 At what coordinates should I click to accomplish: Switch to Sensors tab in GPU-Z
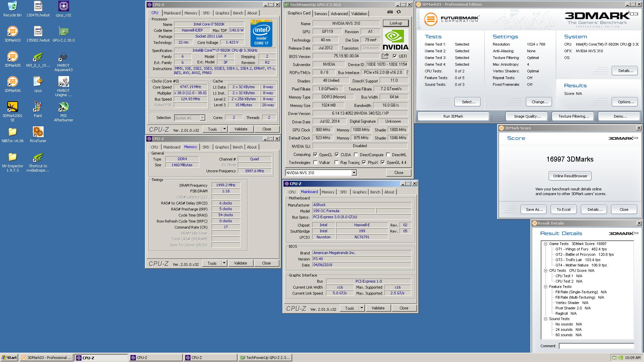point(321,14)
